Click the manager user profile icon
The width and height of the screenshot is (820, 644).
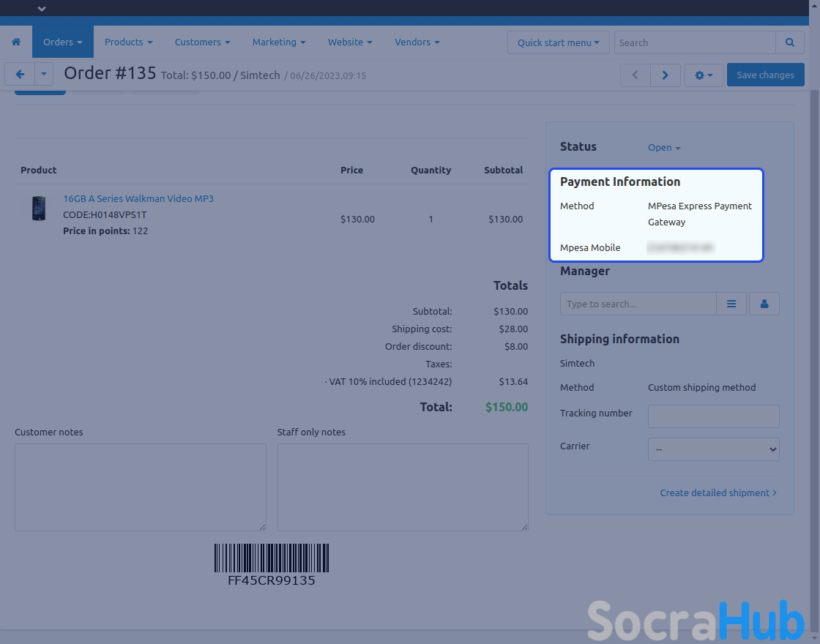pos(764,304)
